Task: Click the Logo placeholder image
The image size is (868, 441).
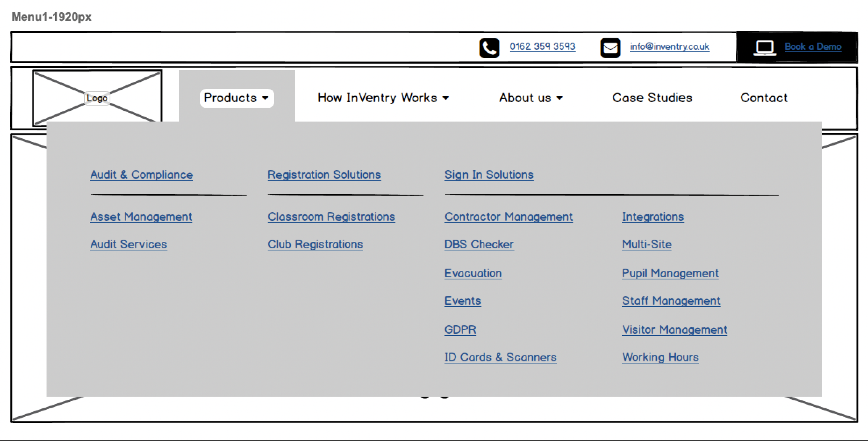Action: 97,98
